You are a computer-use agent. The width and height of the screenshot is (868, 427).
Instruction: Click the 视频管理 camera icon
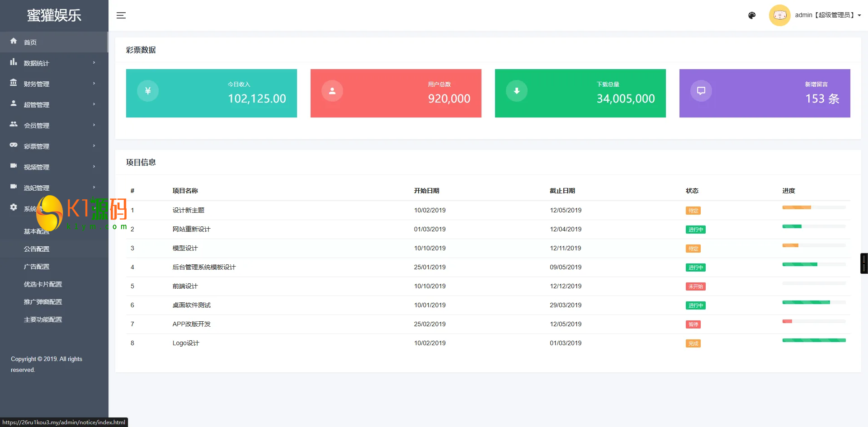point(14,166)
